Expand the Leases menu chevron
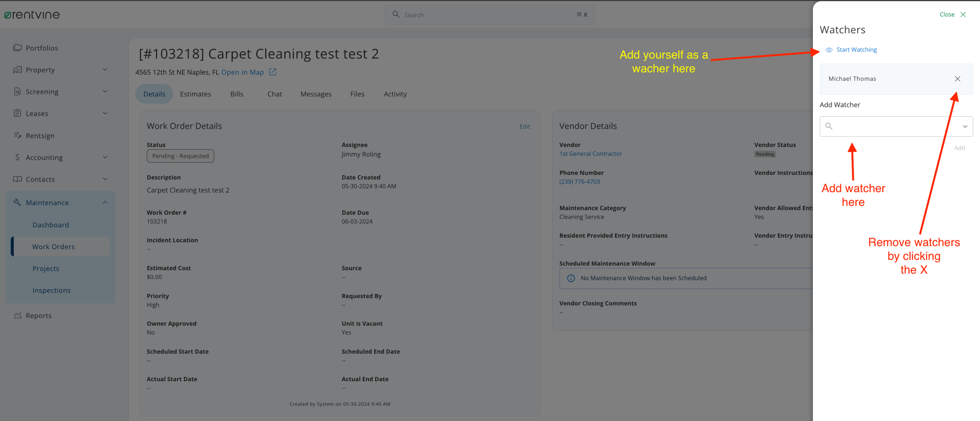The height and width of the screenshot is (421, 980). coord(105,113)
